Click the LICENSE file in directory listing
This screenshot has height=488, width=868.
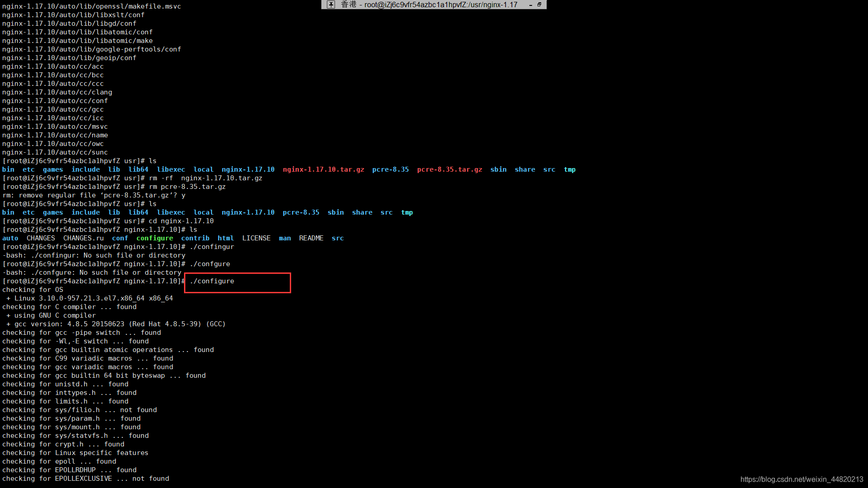(x=256, y=238)
